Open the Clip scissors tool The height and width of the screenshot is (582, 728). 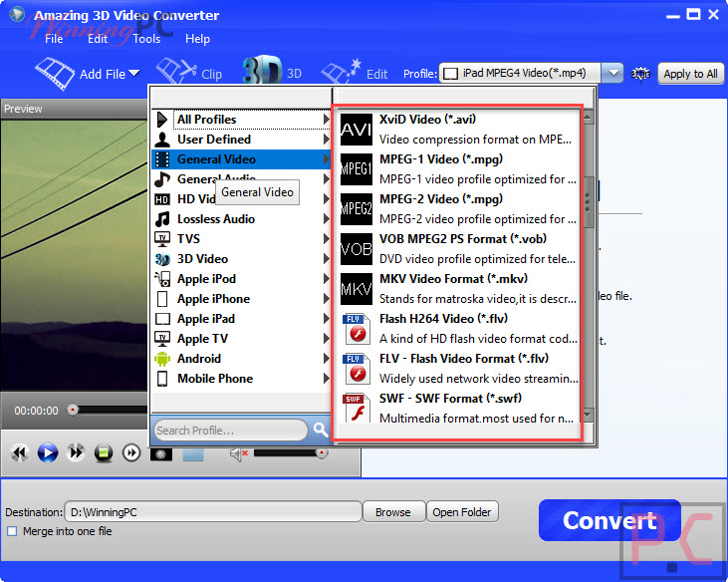[x=176, y=72]
